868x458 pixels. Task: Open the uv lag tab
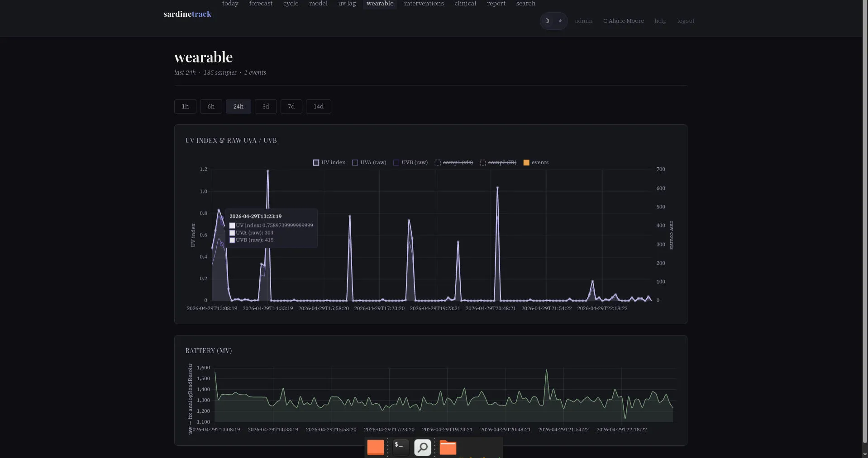(x=347, y=4)
